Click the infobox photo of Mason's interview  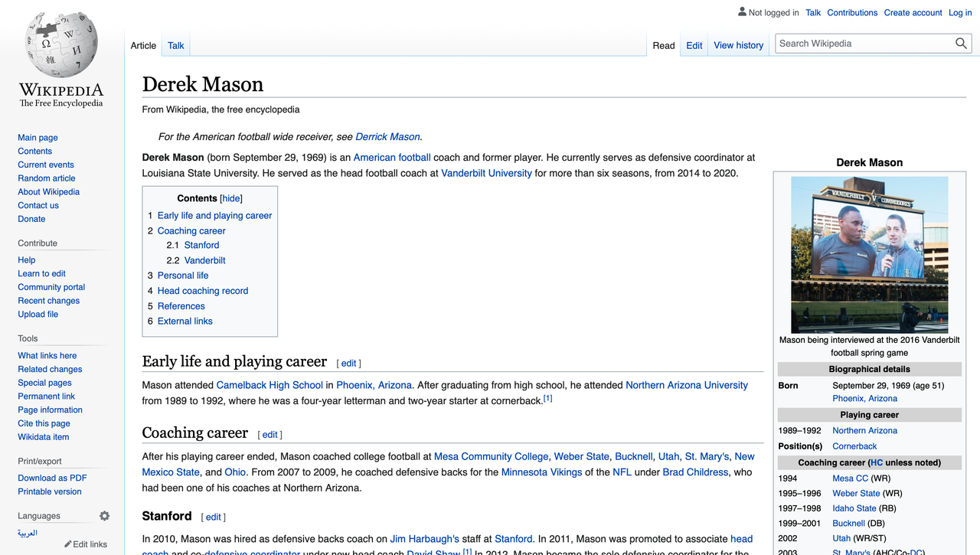[x=869, y=254]
